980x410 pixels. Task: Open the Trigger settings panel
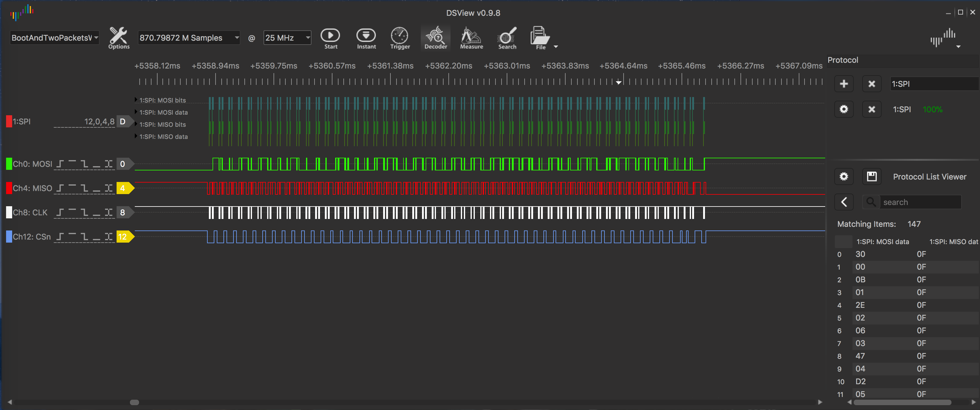tap(400, 38)
